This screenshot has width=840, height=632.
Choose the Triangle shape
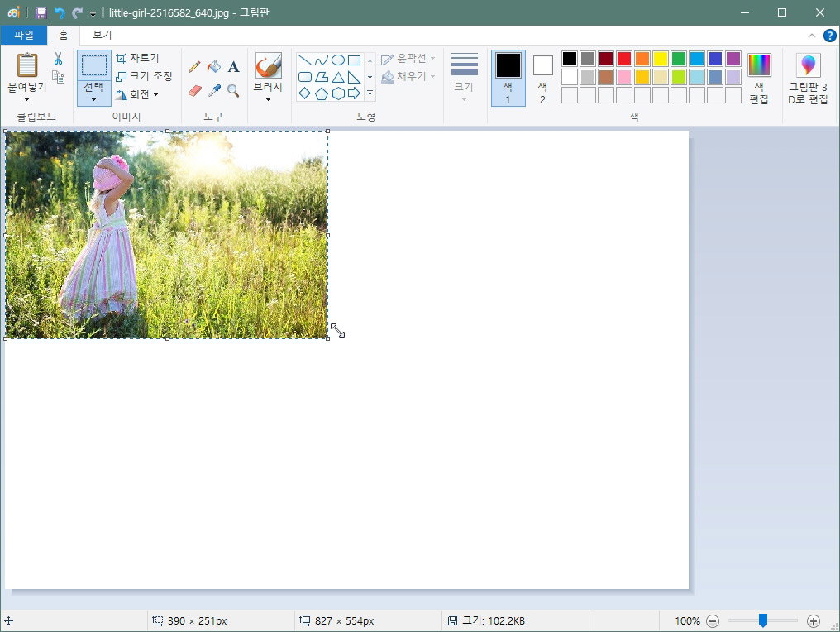338,77
